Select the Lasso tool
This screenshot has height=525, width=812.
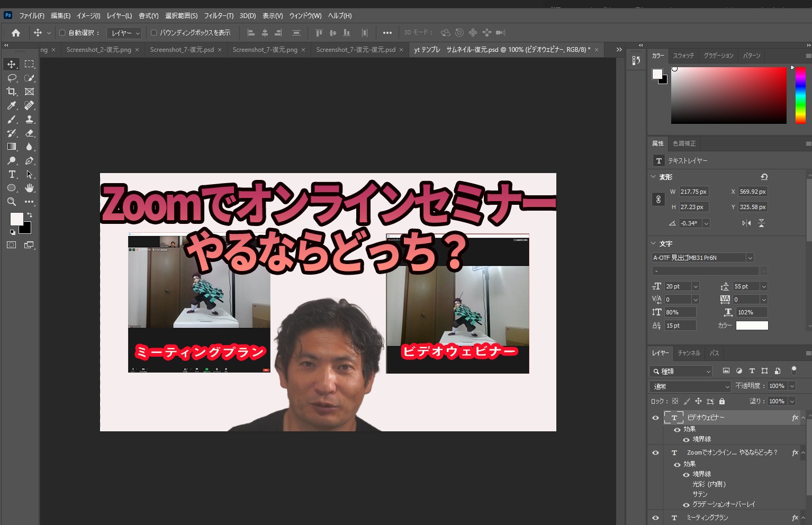coord(12,78)
